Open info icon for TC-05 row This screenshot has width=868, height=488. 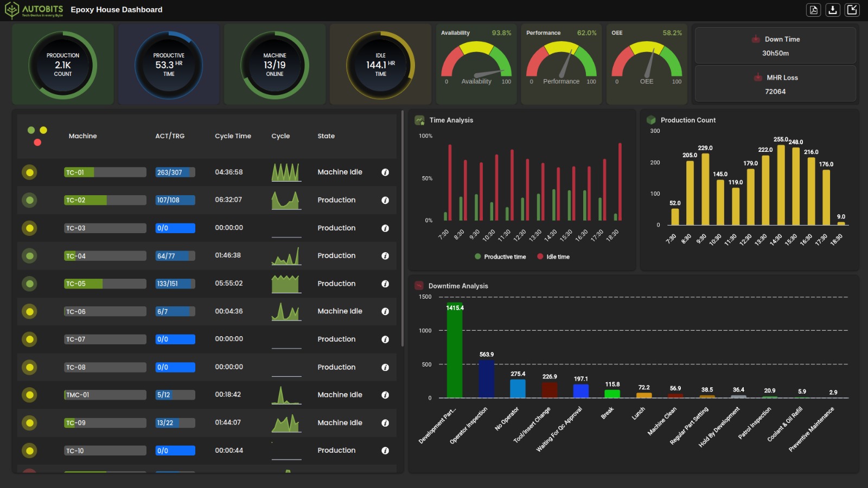tap(385, 284)
